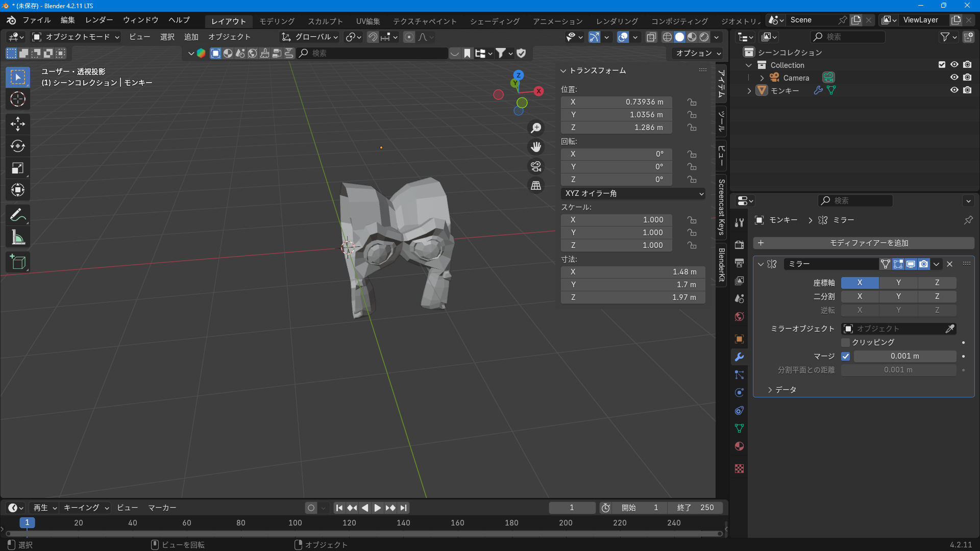Select rendered viewport shading
This screenshot has height=551, width=980.
pyautogui.click(x=704, y=37)
